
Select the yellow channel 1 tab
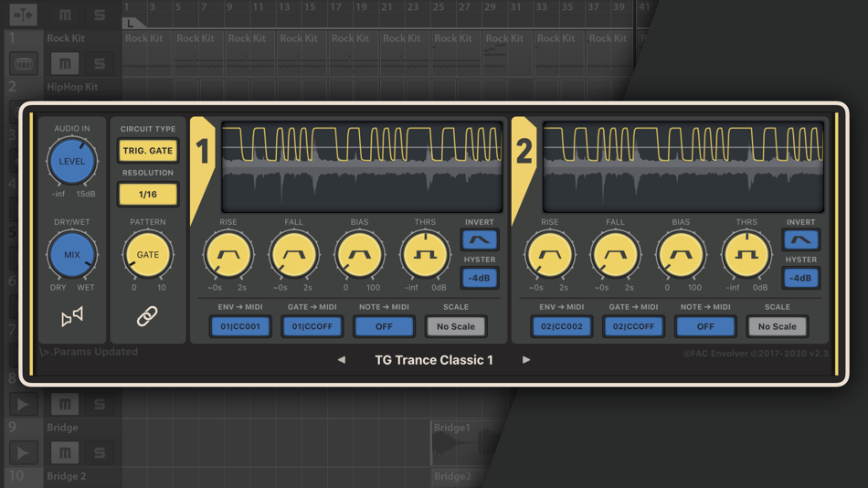(202, 161)
